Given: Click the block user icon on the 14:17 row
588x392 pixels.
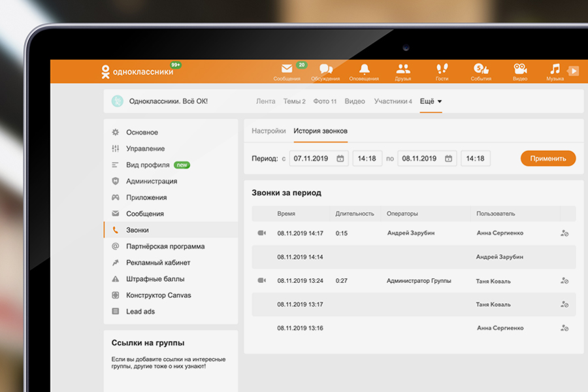Looking at the screenshot, I should pyautogui.click(x=564, y=233).
